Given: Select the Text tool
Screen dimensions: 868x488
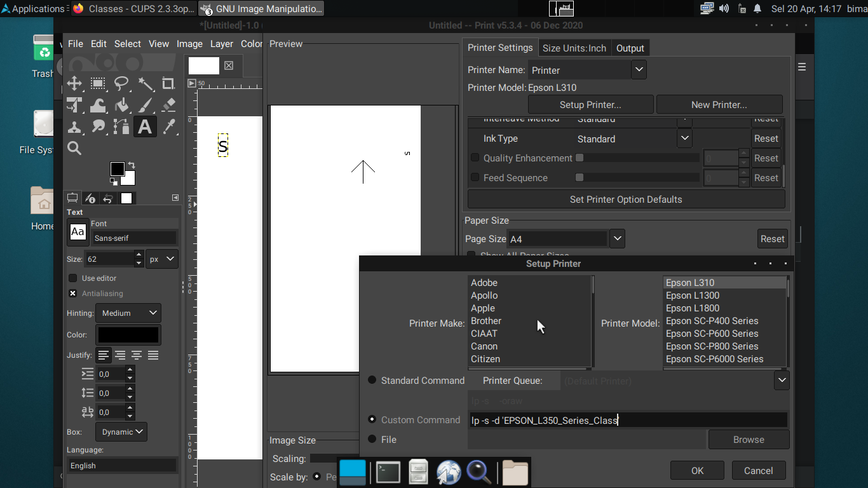Looking at the screenshot, I should (145, 127).
